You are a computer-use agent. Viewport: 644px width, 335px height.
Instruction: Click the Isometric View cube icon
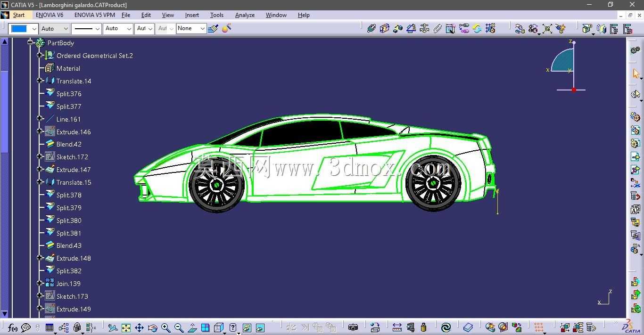pyautogui.click(x=218, y=327)
